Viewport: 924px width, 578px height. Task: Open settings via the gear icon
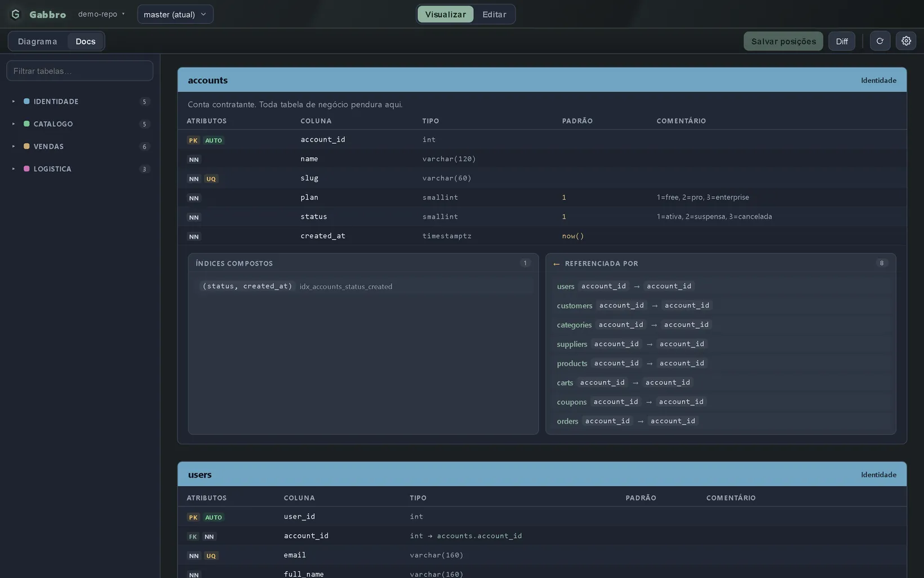click(906, 41)
